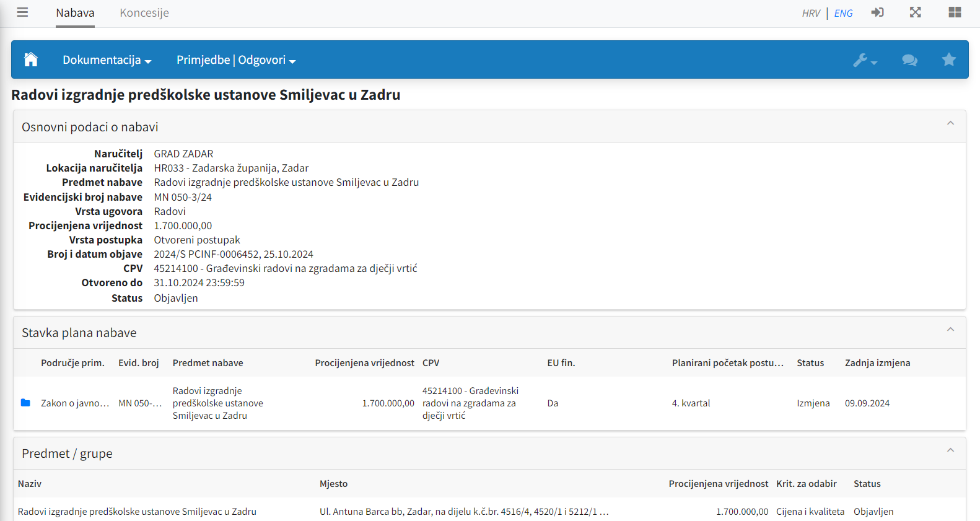Collapse the Stavka plana nabave section
The image size is (980, 521).
pyautogui.click(x=950, y=330)
